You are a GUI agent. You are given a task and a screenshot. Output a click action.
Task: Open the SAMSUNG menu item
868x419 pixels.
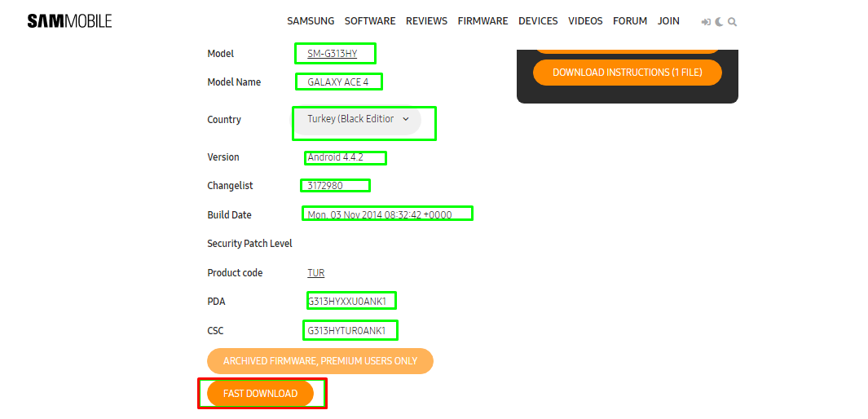pyautogui.click(x=311, y=21)
